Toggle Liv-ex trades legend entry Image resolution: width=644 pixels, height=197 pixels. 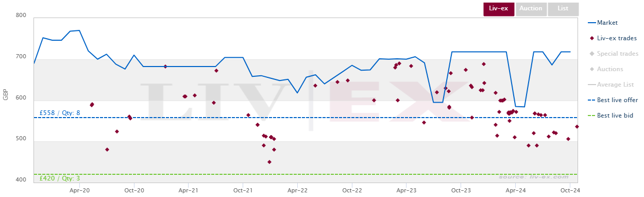pyautogui.click(x=613, y=38)
